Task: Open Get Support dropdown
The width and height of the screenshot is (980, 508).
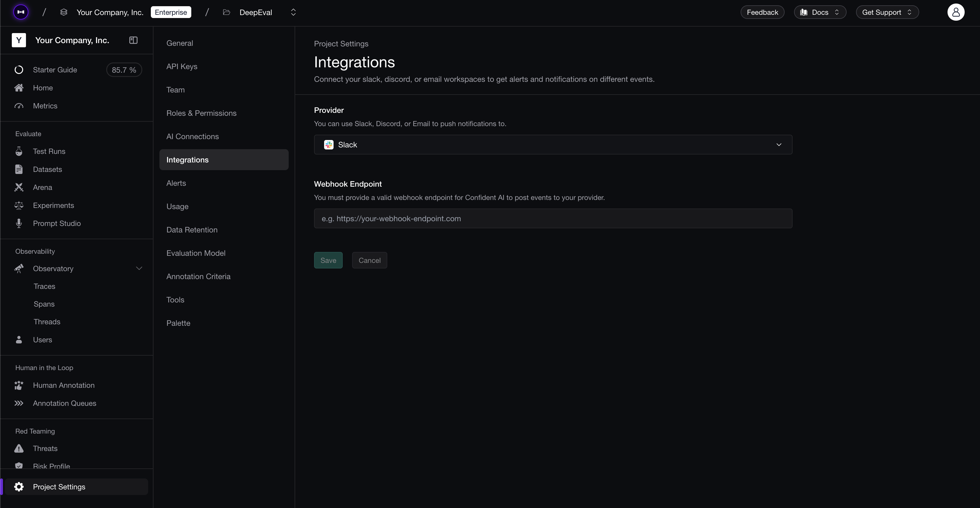Action: pos(887,12)
